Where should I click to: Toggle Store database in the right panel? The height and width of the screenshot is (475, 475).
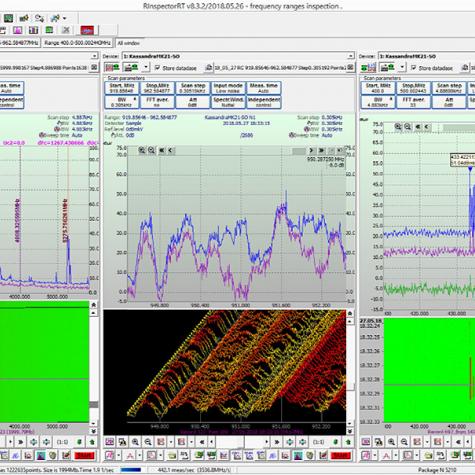coord(414,68)
